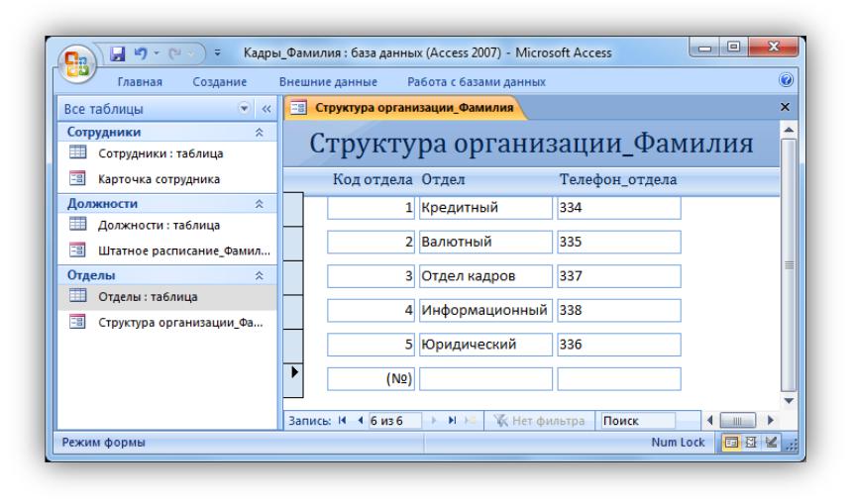The height and width of the screenshot is (504, 851).
Task: Click the Нет фильтра filter indicator
Action: (x=540, y=421)
